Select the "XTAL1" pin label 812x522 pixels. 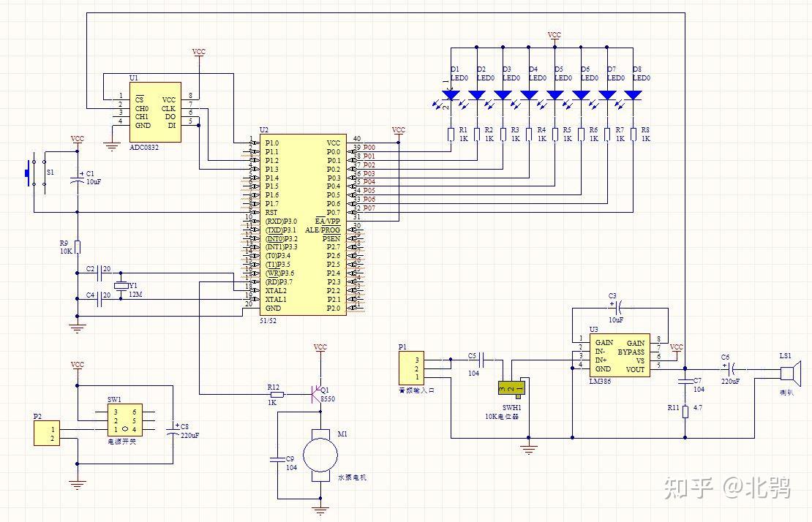tap(276, 300)
